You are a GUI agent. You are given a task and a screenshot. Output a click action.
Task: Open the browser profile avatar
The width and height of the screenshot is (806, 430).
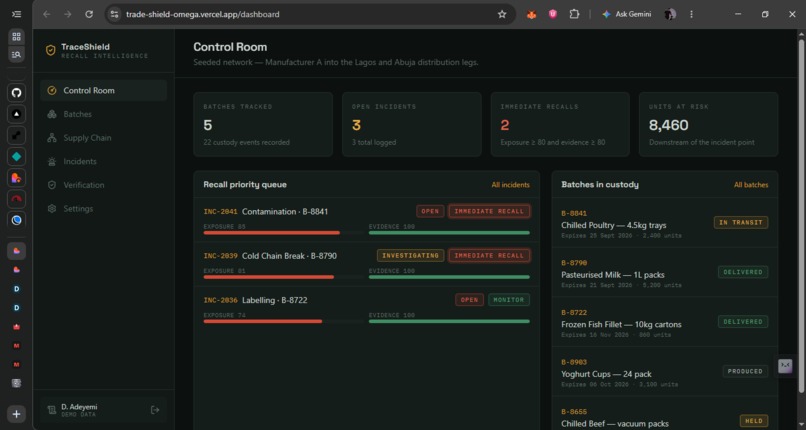tap(669, 14)
